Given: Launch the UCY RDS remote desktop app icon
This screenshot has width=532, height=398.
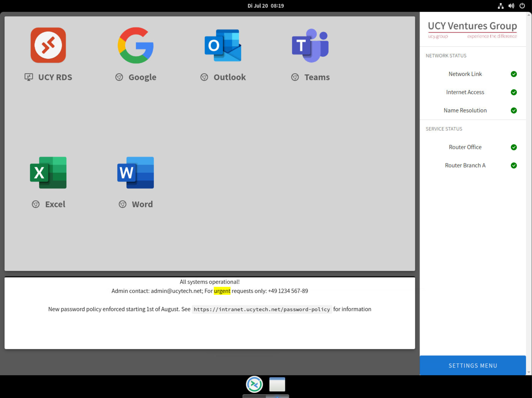Looking at the screenshot, I should [48, 45].
